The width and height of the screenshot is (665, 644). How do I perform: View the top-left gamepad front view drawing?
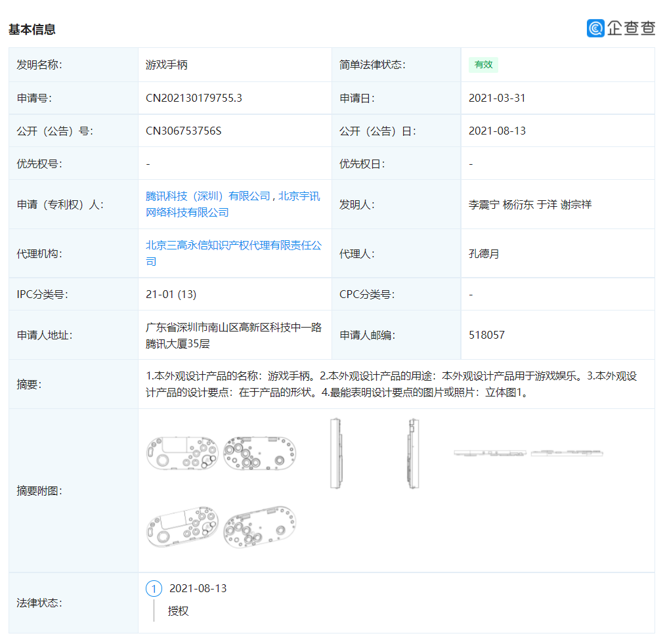(x=182, y=452)
